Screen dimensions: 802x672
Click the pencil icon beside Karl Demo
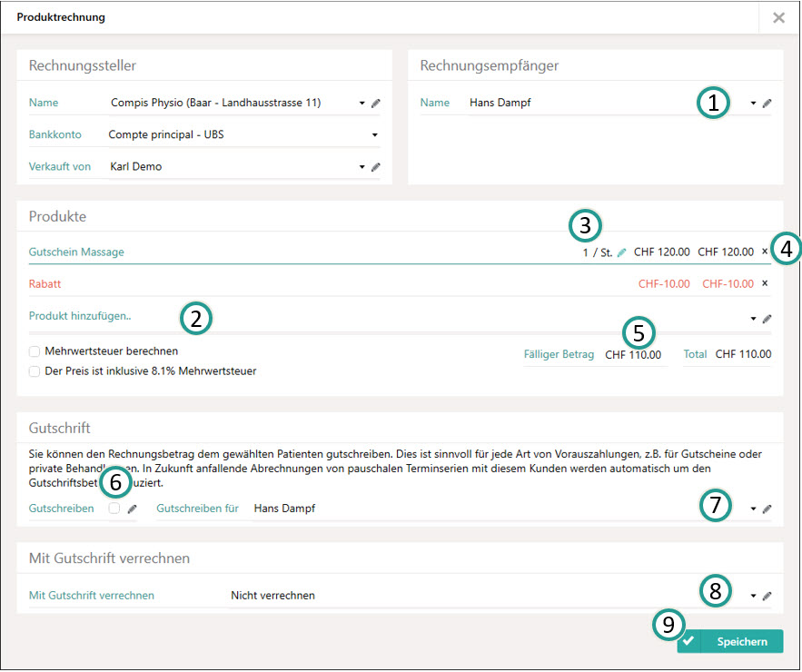(x=375, y=167)
